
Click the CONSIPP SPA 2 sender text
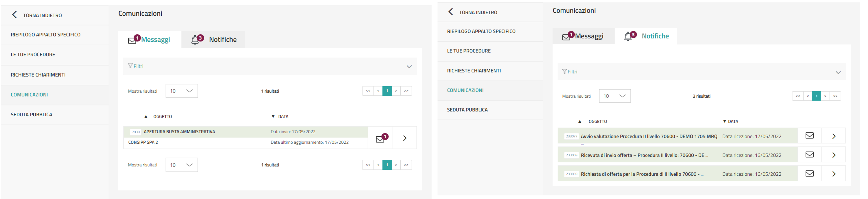pos(143,143)
